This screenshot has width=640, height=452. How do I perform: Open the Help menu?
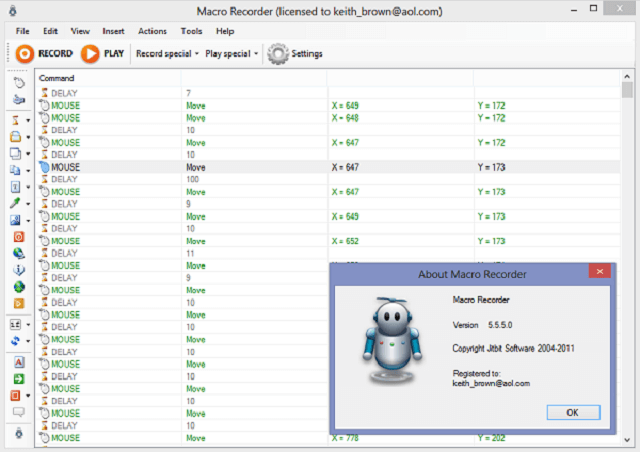coord(225,31)
